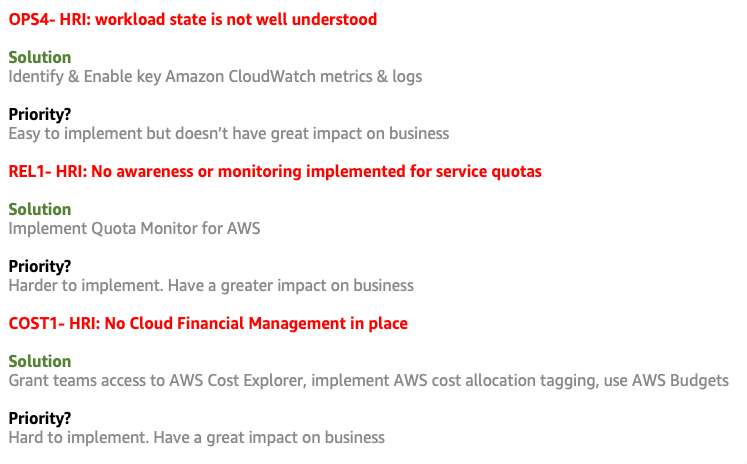The width and height of the screenshot is (747, 464).
Task: Select 'Implement Quota Monitor for AWS' text
Action: pyautogui.click(x=134, y=229)
